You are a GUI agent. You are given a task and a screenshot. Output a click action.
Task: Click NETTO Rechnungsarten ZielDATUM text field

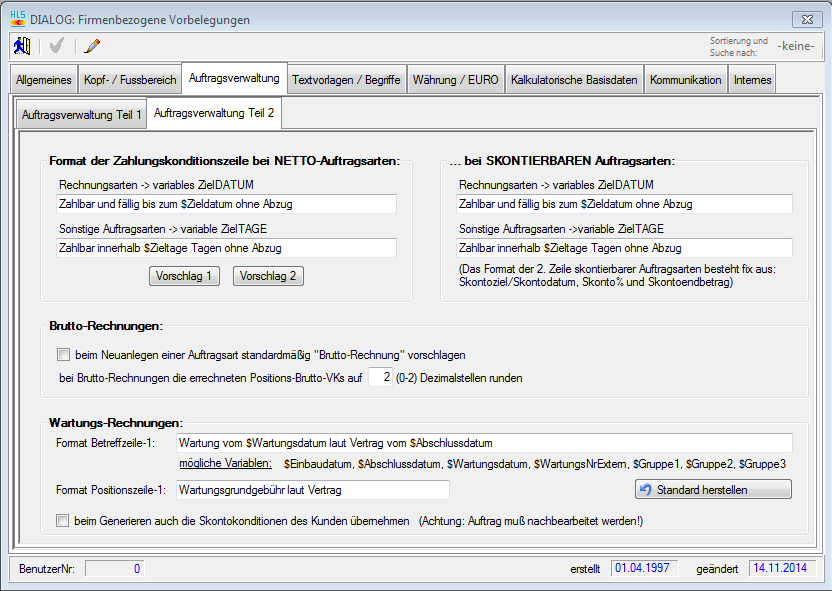(226, 204)
